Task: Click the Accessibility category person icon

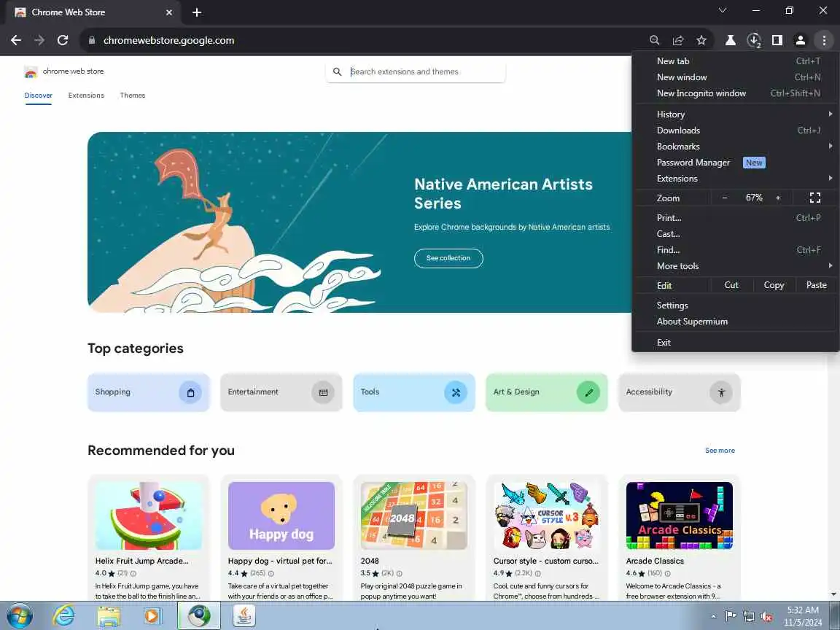Action: (x=721, y=393)
